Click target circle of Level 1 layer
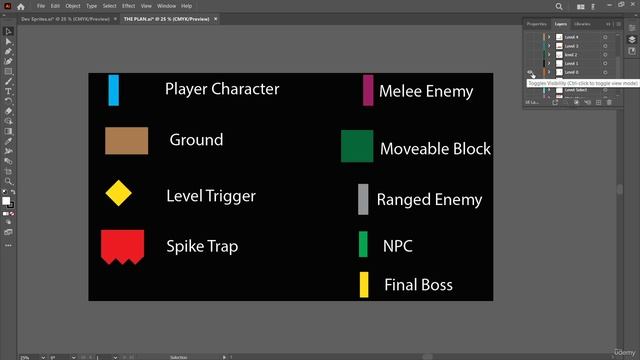This screenshot has width=640, height=360. (x=605, y=64)
